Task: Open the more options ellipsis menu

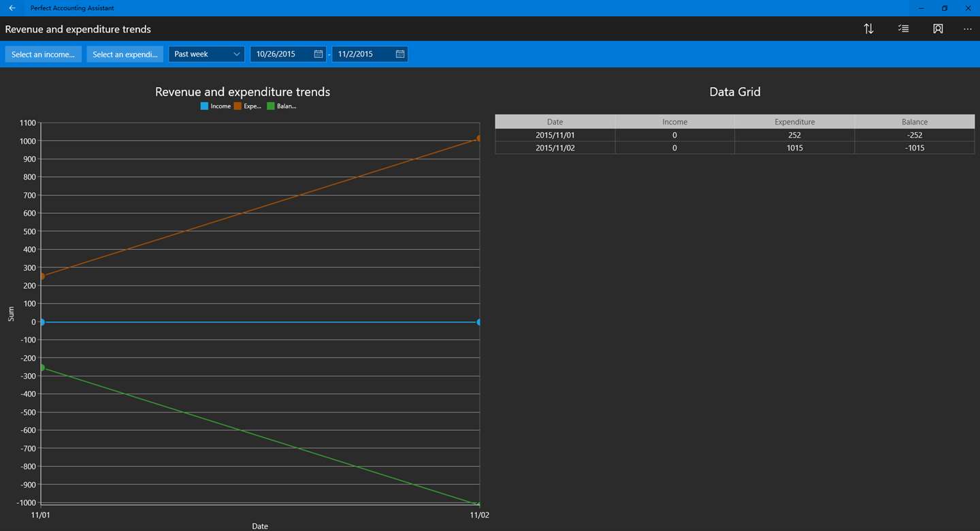Action: pos(968,29)
